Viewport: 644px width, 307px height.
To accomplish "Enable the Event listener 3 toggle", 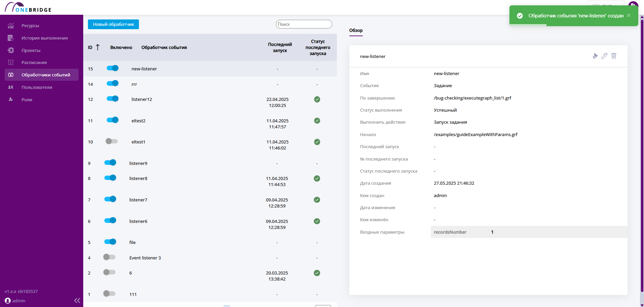I will [109, 257].
